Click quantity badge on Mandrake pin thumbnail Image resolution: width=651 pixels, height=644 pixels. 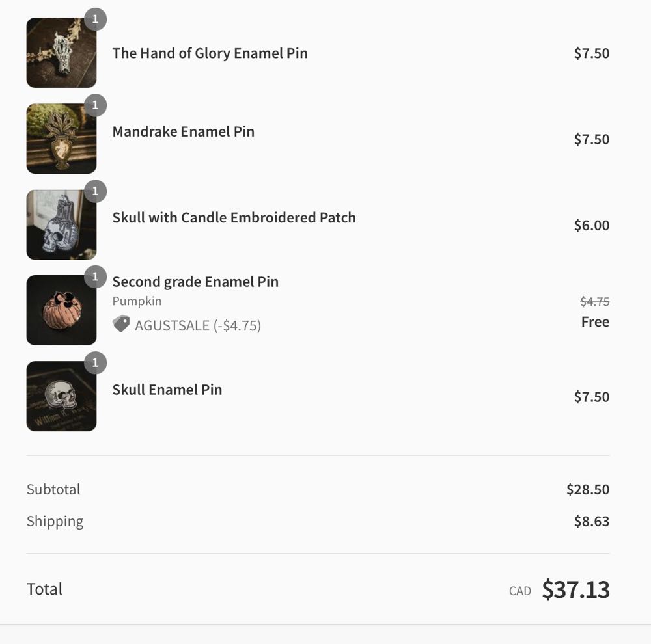pos(95,105)
